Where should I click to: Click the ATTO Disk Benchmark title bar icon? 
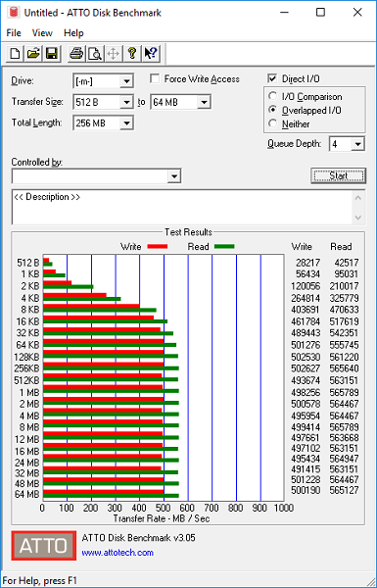[x=15, y=13]
